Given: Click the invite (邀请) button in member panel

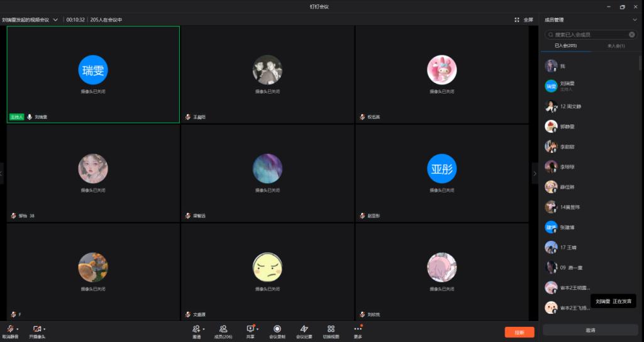Looking at the screenshot, I should [x=590, y=329].
